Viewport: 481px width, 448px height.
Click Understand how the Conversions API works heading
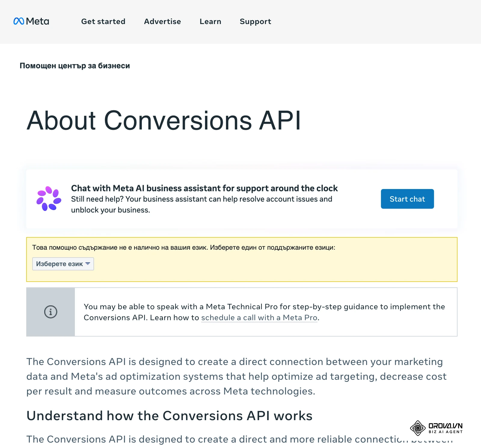point(170,416)
